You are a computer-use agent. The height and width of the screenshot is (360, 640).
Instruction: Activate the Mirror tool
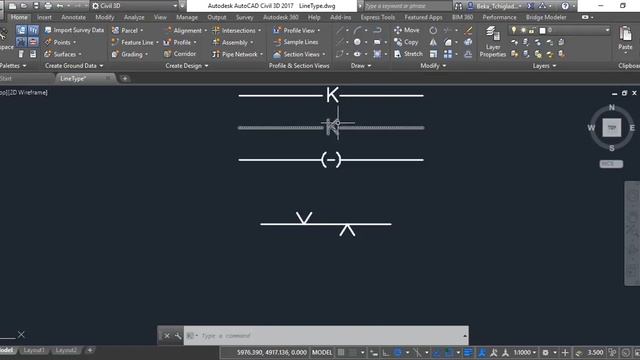433,42
